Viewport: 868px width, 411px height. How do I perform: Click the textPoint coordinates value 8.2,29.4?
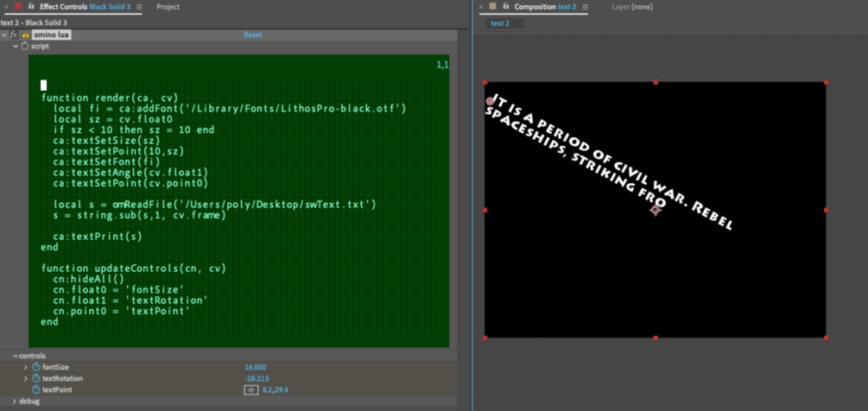276,390
